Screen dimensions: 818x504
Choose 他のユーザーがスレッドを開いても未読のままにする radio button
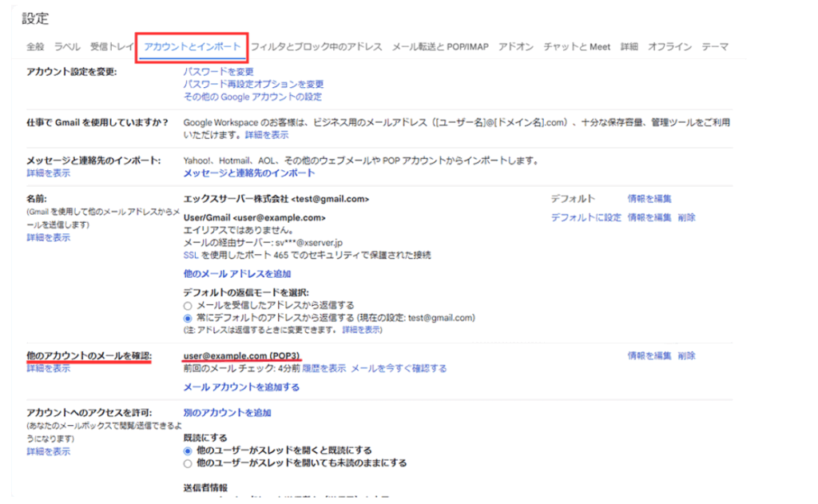click(188, 462)
